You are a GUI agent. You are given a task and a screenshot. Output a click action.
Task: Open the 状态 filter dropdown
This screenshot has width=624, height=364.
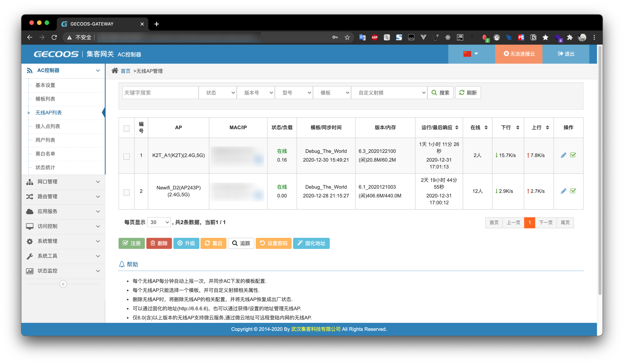tap(218, 93)
